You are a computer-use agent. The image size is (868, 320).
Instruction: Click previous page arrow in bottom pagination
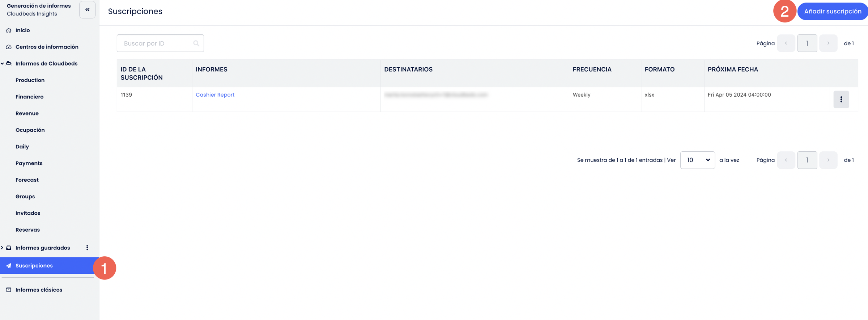click(786, 160)
